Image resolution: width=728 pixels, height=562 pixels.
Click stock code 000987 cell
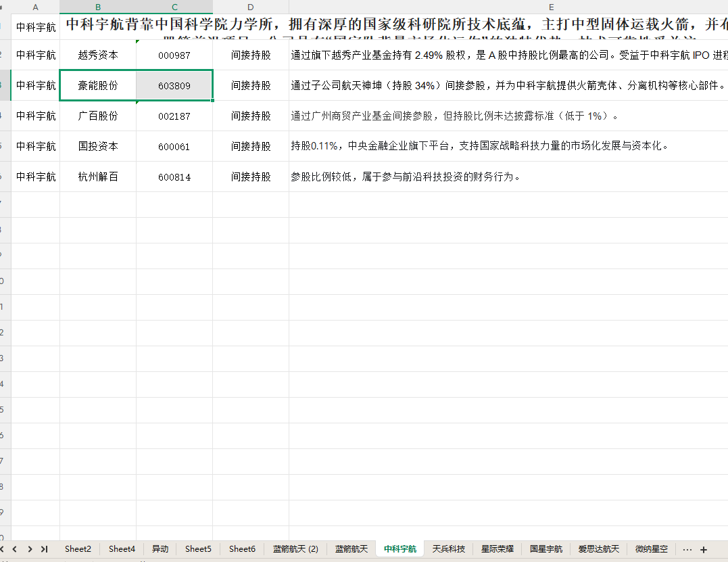174,55
